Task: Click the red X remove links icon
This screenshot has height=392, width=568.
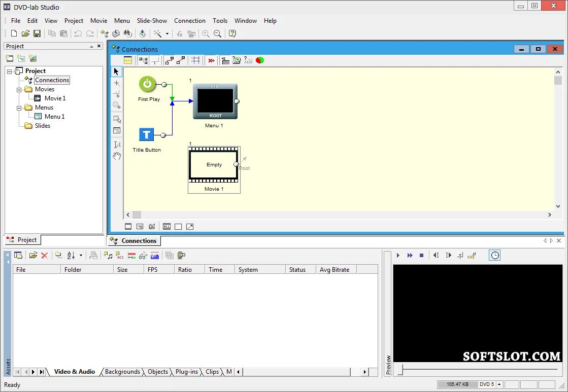Action: [x=211, y=60]
